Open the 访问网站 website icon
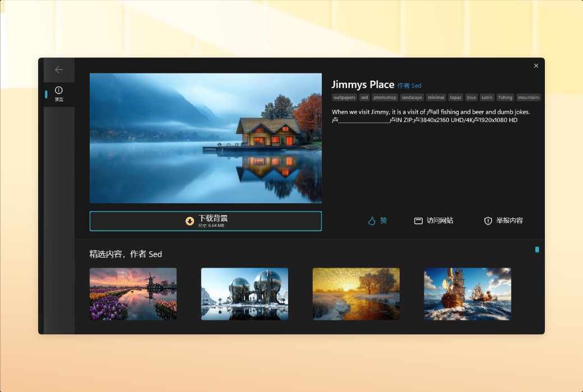583x392 pixels. click(418, 221)
